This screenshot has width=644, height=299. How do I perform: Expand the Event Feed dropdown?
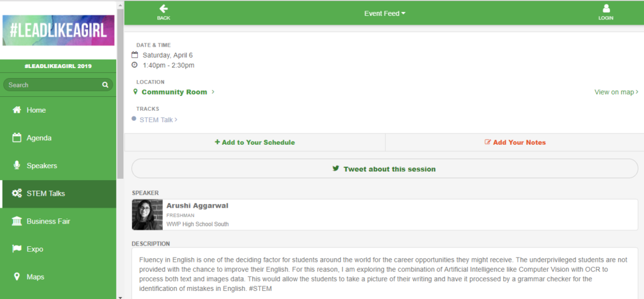(x=384, y=14)
